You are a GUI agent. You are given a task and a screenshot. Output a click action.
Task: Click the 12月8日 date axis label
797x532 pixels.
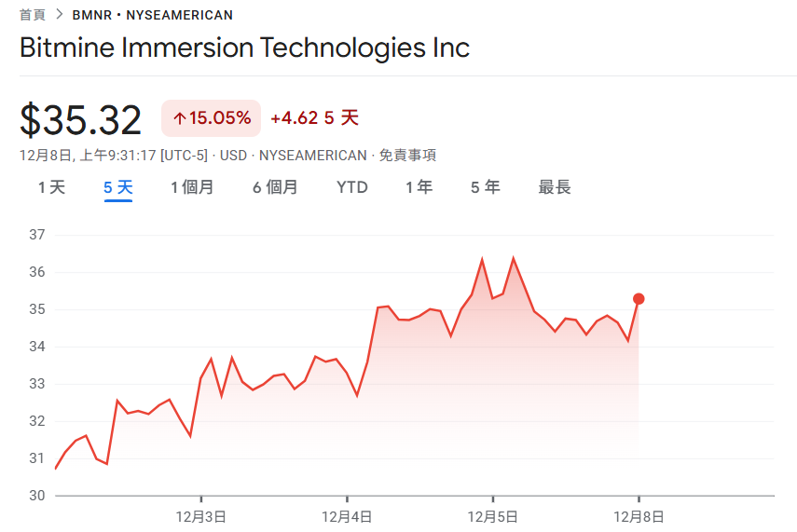coord(639,515)
